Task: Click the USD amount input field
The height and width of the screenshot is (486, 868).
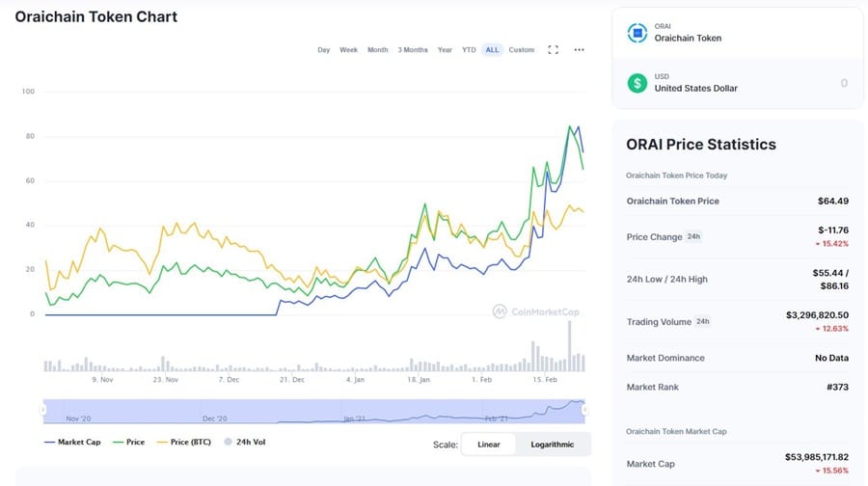Action: coord(791,83)
